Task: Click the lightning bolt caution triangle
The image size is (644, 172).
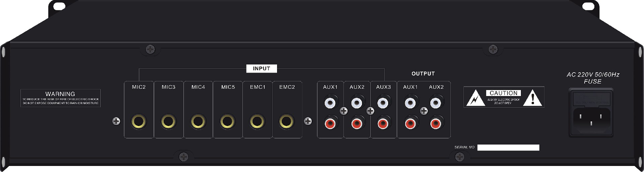Action: pos(475,98)
